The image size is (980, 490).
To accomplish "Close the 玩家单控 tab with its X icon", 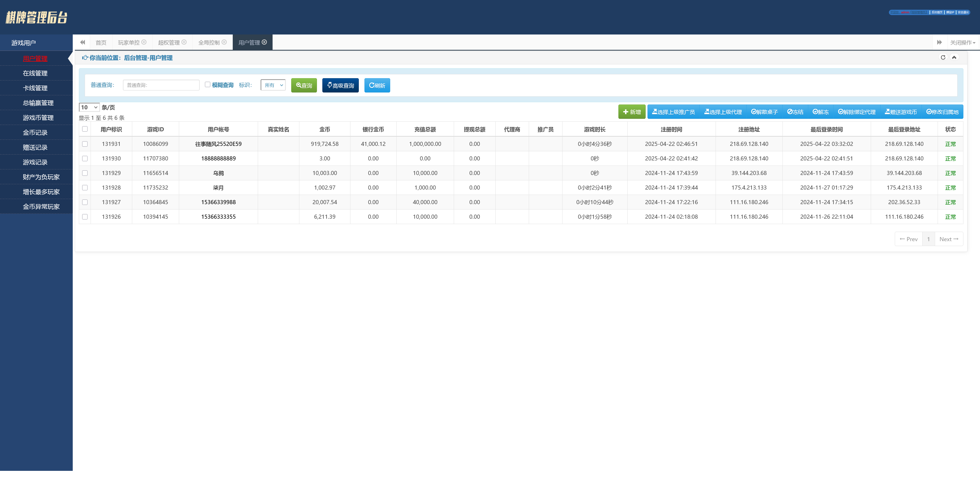I will [144, 42].
